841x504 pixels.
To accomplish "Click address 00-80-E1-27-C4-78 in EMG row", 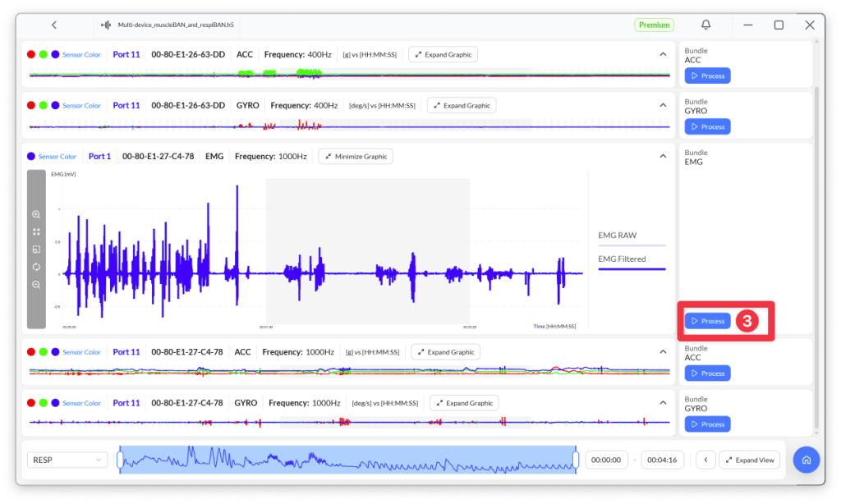I will coord(159,156).
